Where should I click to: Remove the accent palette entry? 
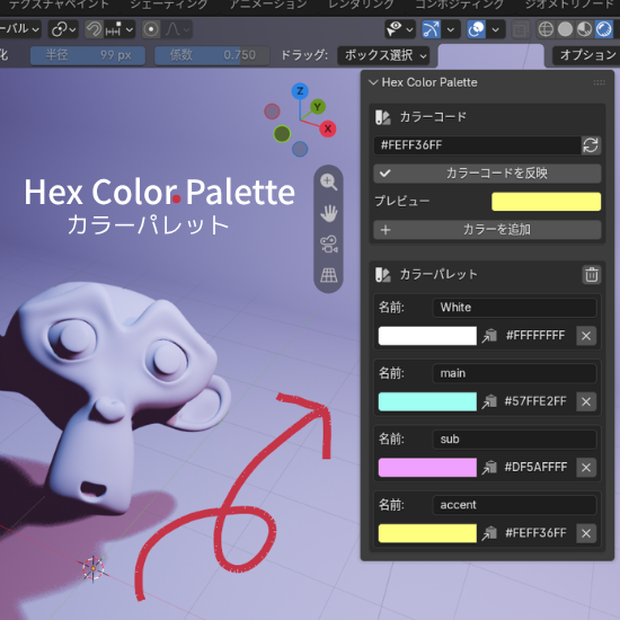coord(586,533)
